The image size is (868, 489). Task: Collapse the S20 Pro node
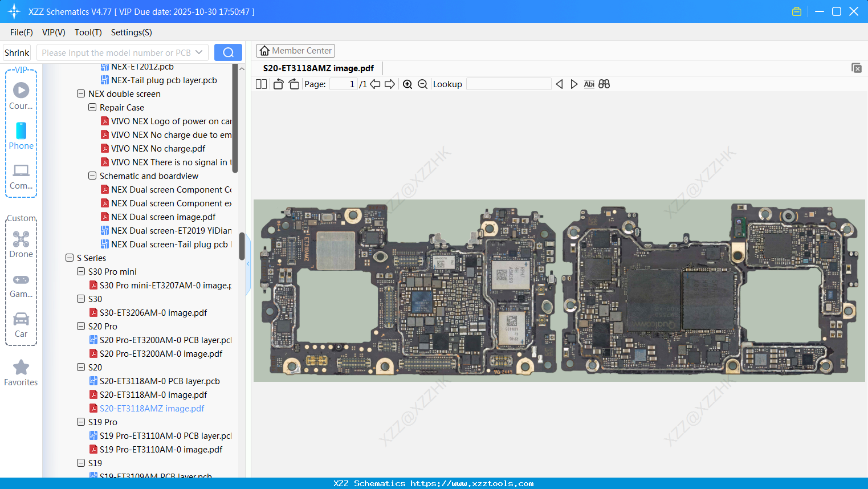pyautogui.click(x=80, y=326)
